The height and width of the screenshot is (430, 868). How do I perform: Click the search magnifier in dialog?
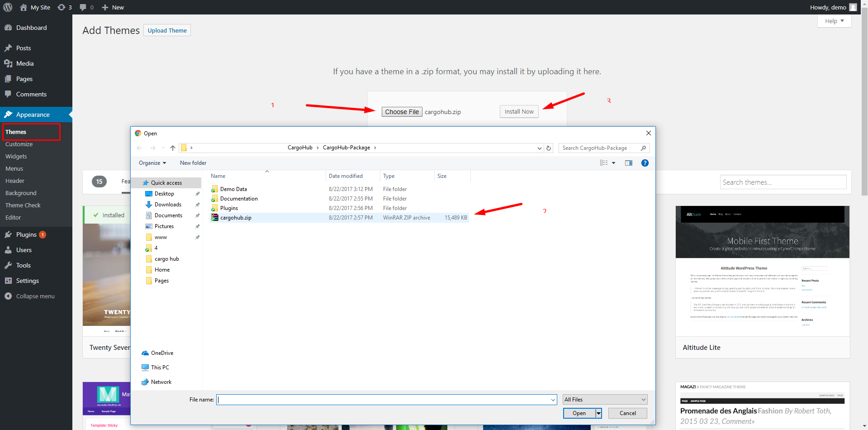(x=643, y=148)
